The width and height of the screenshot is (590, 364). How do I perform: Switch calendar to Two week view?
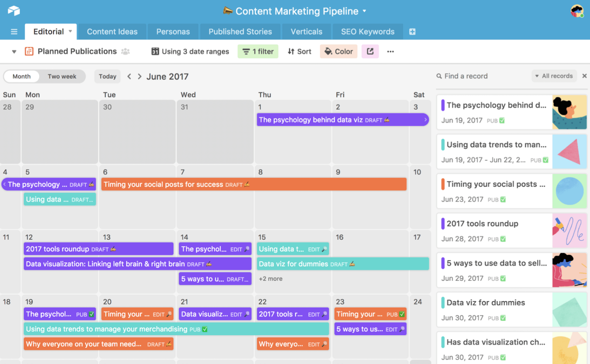tap(62, 76)
